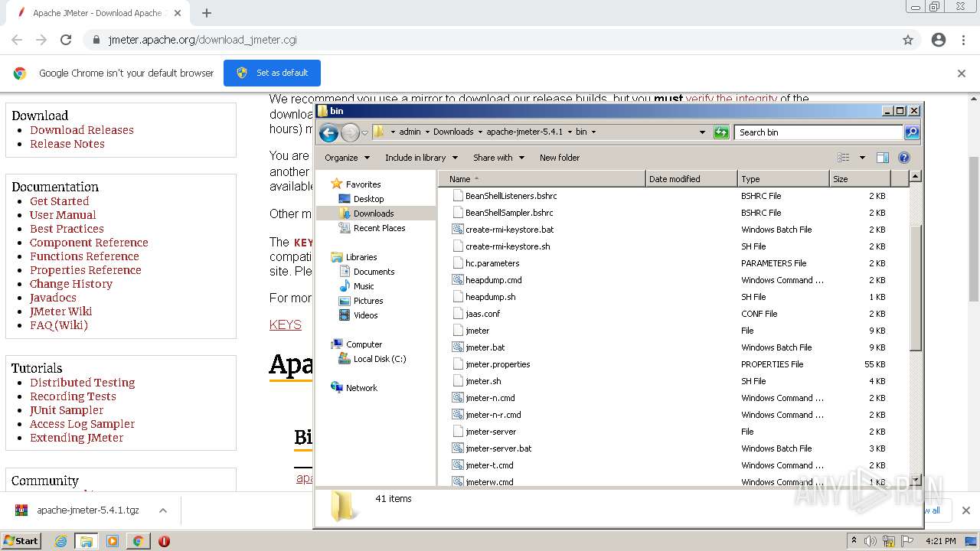Click Set as default button
980x551 pixels.
tap(272, 73)
